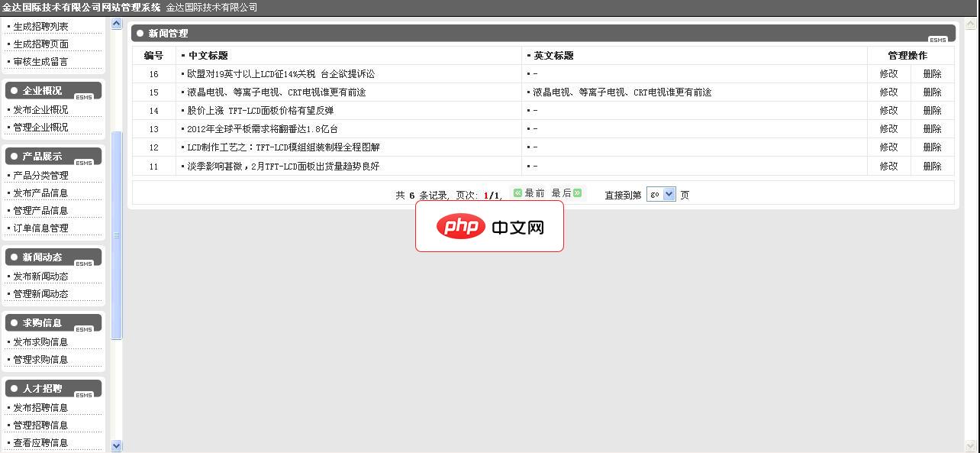
Task: Open 管理求购信息
Action: coord(40,360)
